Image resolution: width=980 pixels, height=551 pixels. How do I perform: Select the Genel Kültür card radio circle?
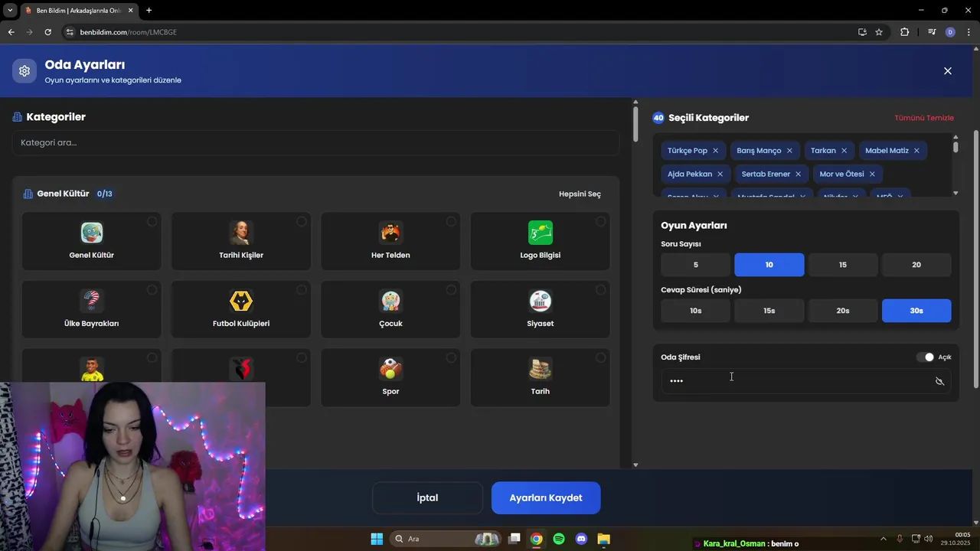(152, 222)
